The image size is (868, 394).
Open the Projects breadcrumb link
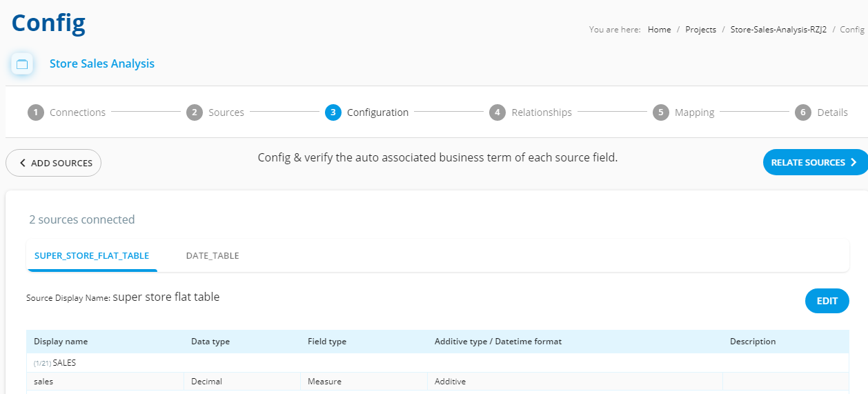pos(701,30)
